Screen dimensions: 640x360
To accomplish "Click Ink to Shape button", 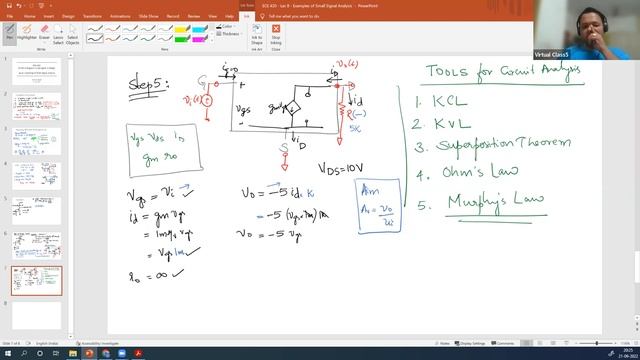I will tap(257, 34).
